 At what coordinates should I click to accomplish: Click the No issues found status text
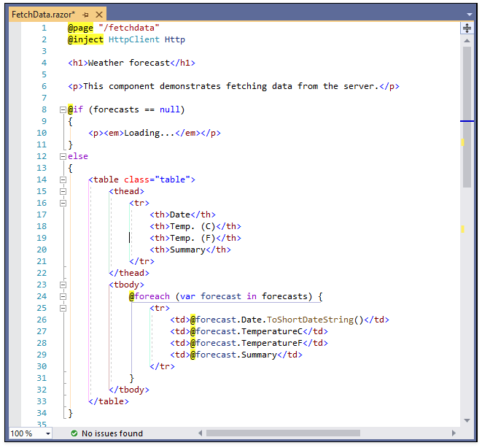[x=112, y=433]
